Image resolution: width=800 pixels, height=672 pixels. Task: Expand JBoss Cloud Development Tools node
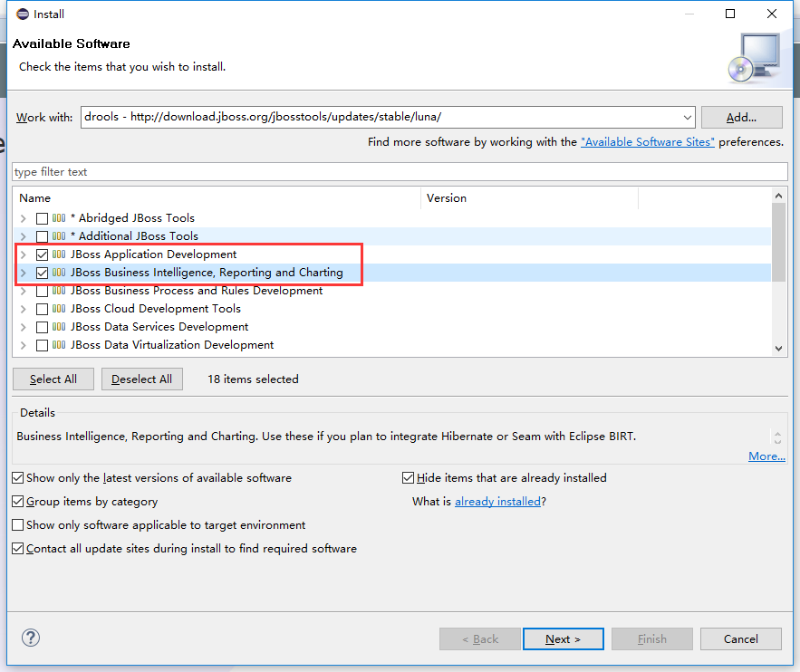tap(23, 309)
